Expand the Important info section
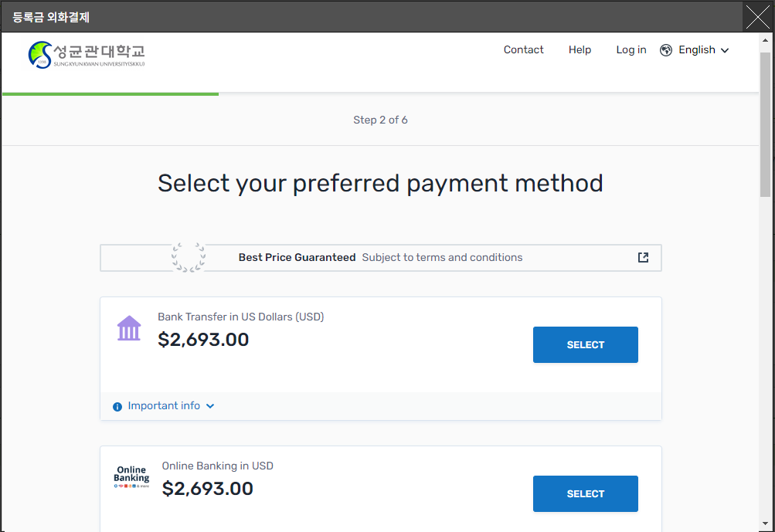 [164, 406]
